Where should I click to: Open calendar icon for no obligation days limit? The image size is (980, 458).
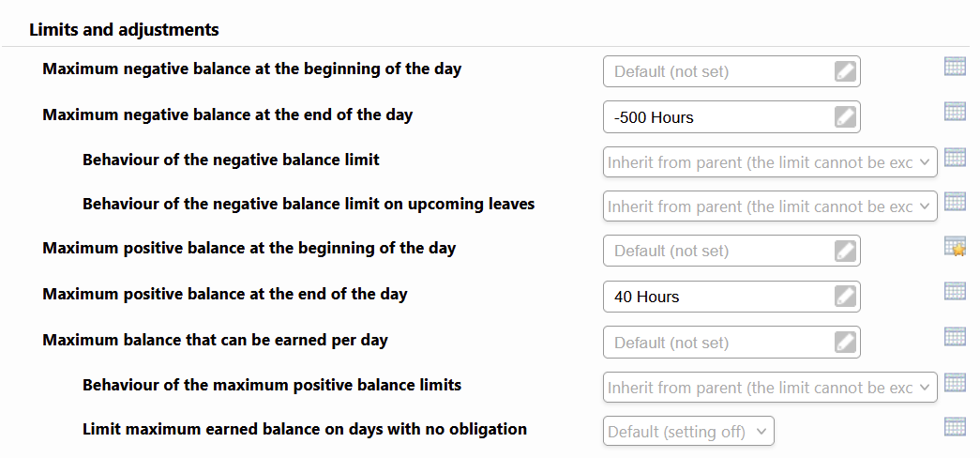(955, 426)
